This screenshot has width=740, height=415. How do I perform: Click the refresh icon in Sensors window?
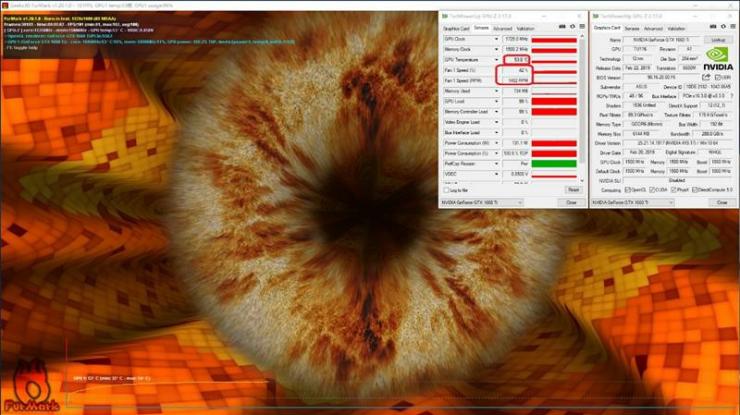pyautogui.click(x=572, y=27)
